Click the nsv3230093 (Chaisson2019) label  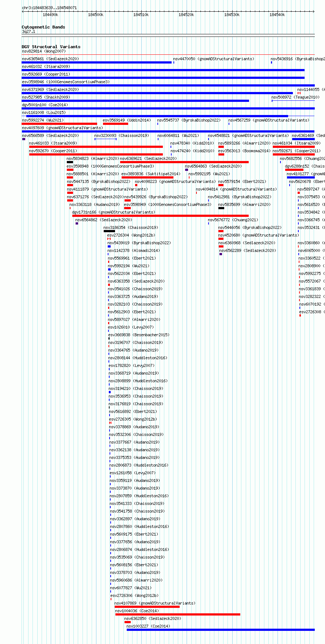pos(122,135)
